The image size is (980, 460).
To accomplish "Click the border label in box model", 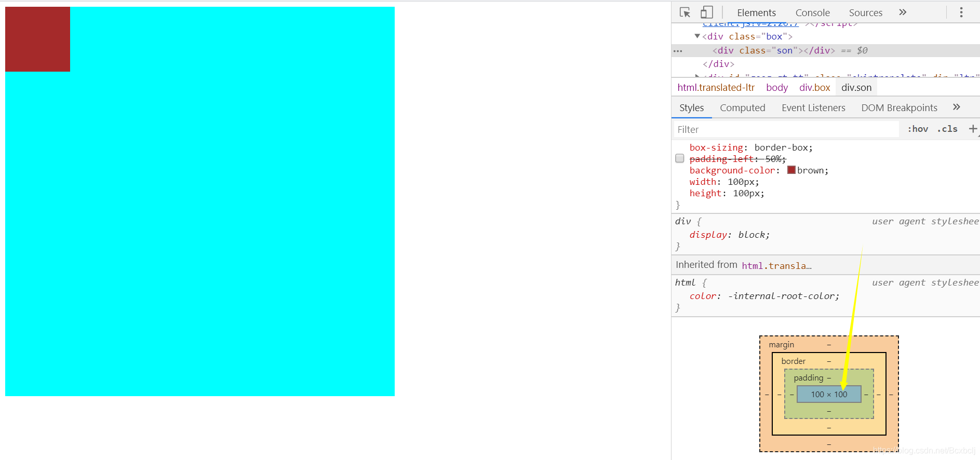I will [x=793, y=361].
